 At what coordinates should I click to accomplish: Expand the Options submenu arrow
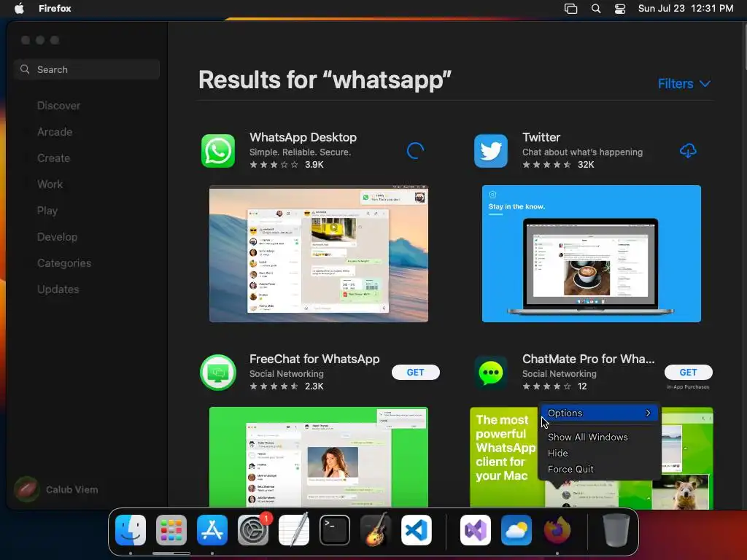pos(648,413)
